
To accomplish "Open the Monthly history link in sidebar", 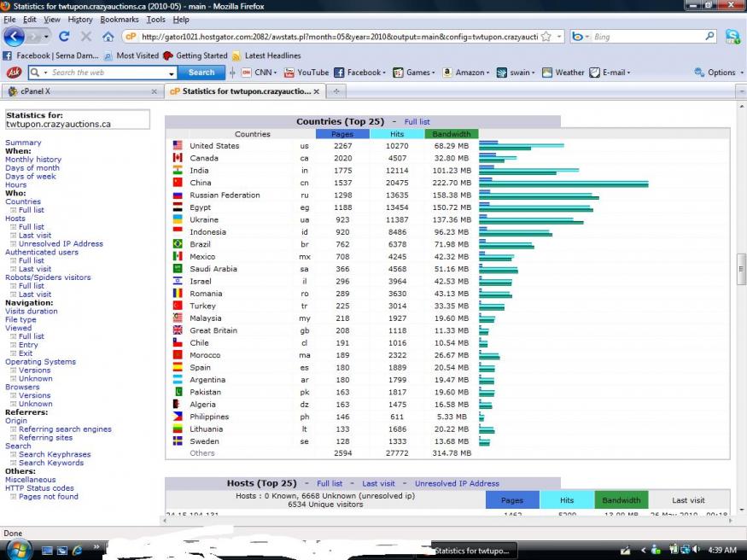I will [33, 160].
